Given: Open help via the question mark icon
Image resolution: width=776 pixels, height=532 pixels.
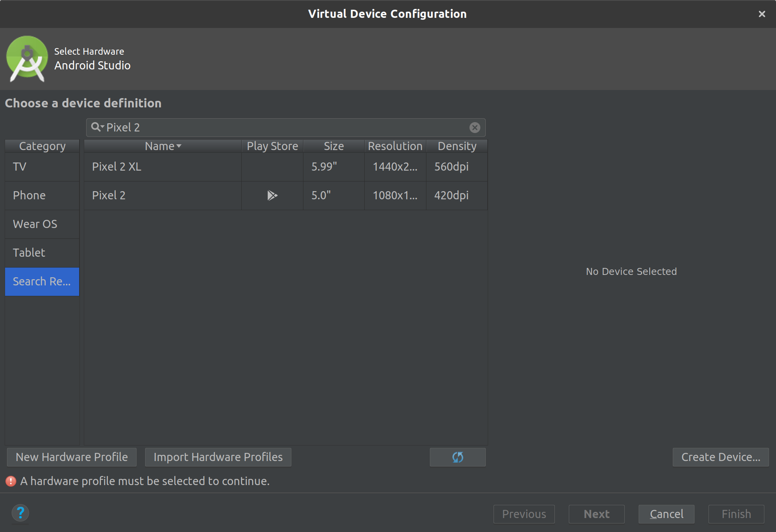Looking at the screenshot, I should [x=20, y=513].
